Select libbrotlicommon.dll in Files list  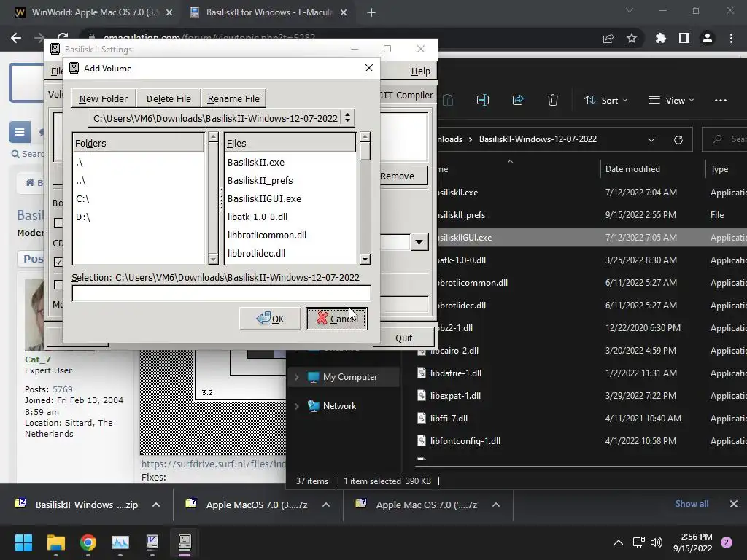pos(290,235)
